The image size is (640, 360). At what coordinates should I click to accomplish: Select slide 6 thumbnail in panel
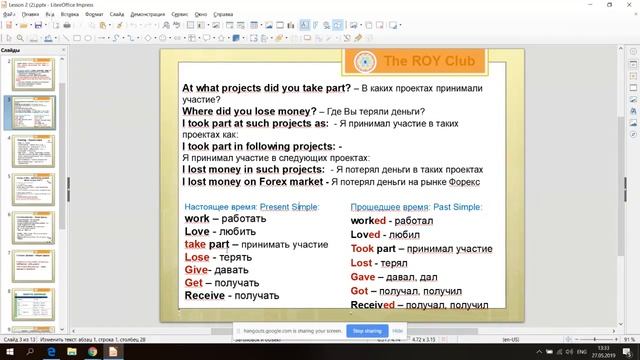point(33,227)
